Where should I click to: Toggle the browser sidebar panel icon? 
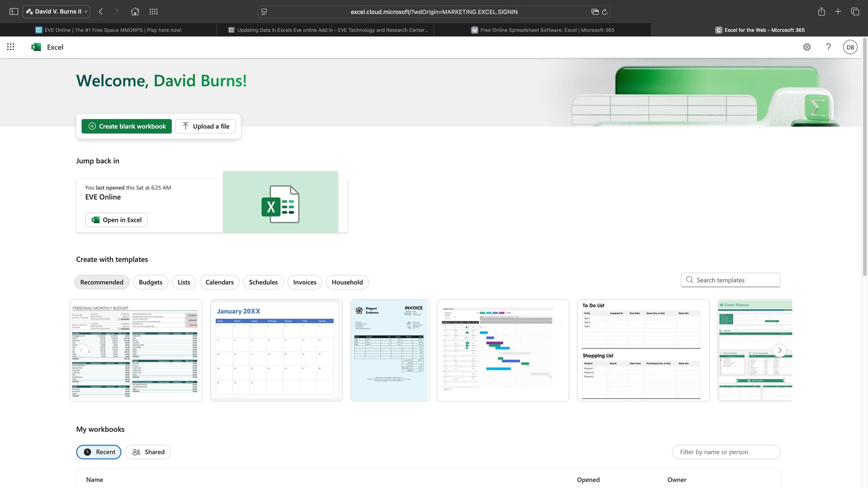click(x=14, y=12)
